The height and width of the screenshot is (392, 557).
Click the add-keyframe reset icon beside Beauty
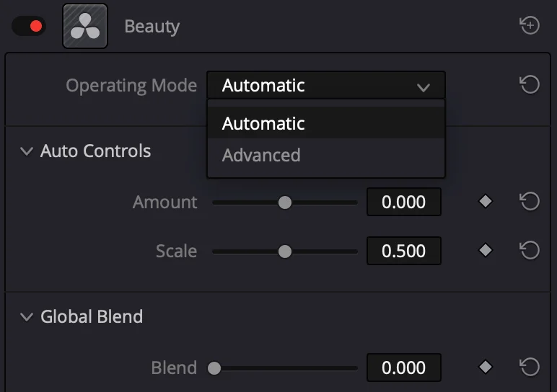tap(530, 25)
